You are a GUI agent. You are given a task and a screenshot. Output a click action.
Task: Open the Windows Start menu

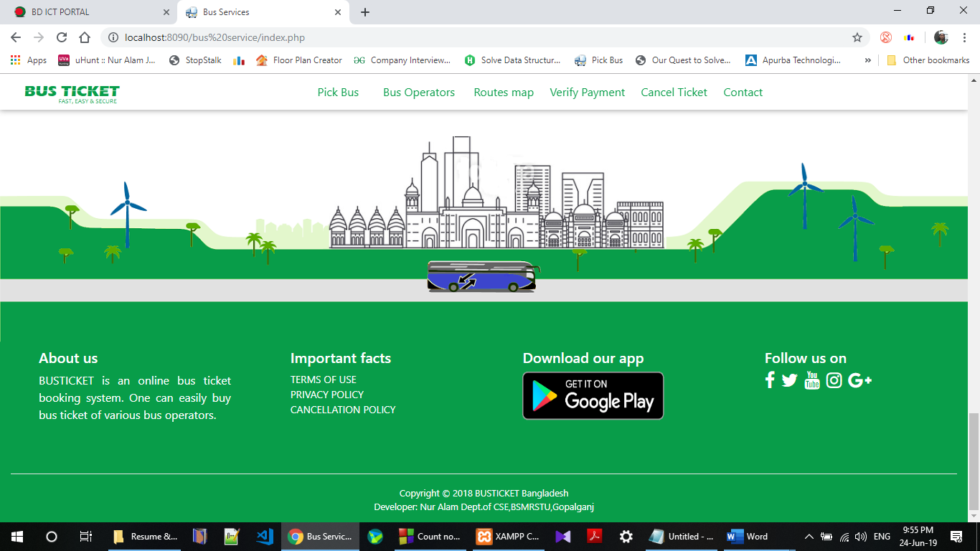17,536
